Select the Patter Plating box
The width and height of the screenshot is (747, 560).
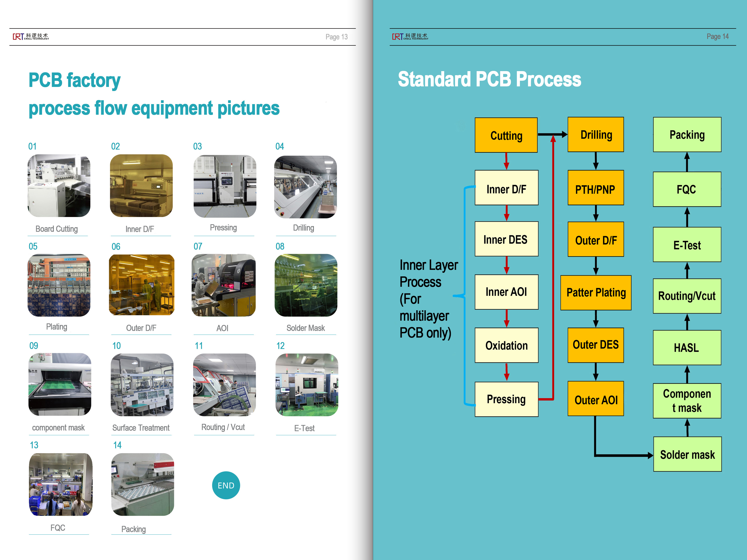coord(596,293)
